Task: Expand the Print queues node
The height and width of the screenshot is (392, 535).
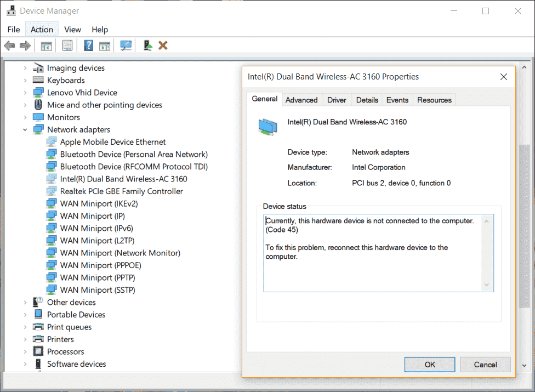Action: (25, 327)
